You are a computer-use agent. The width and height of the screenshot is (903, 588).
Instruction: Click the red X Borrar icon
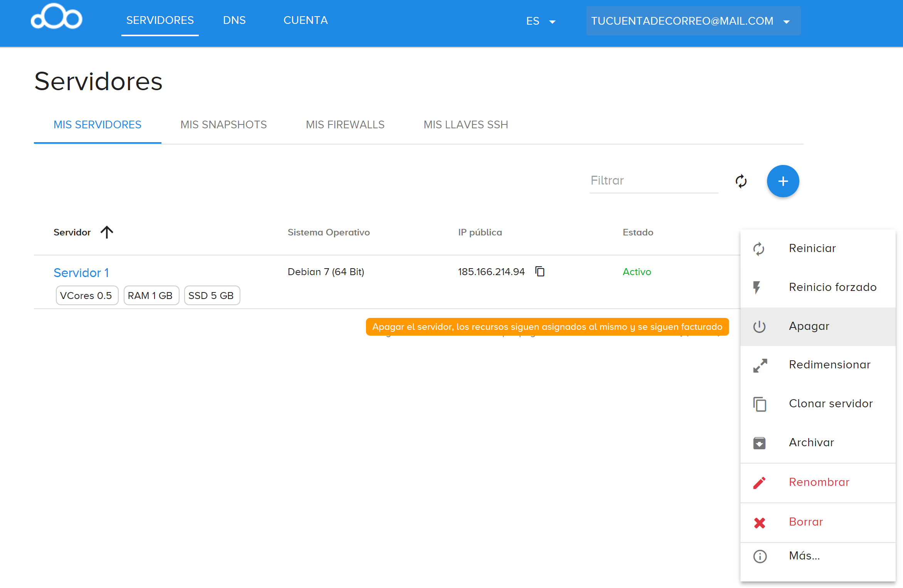pos(760,522)
